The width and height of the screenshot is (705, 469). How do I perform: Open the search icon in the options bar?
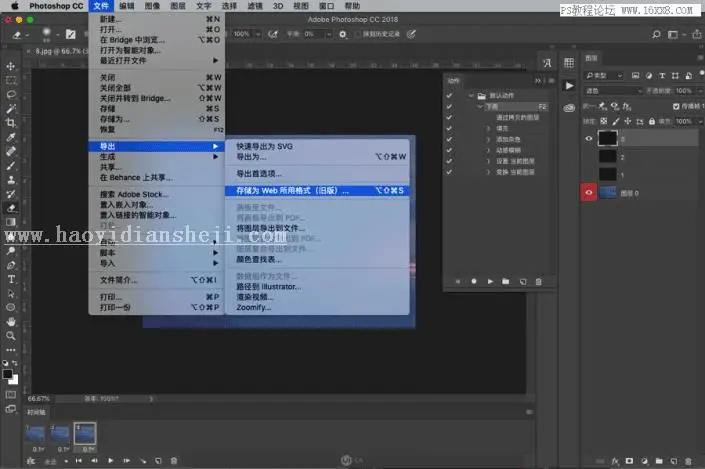656,34
